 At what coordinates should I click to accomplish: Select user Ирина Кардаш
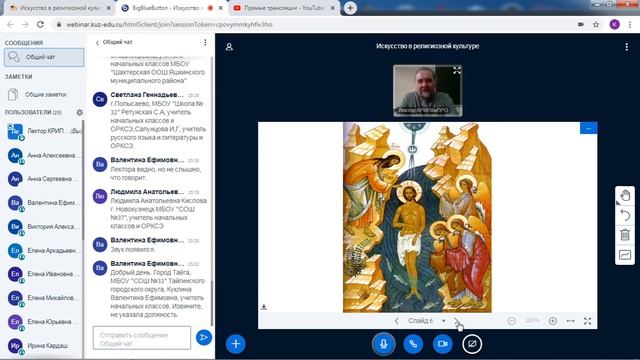[43, 345]
